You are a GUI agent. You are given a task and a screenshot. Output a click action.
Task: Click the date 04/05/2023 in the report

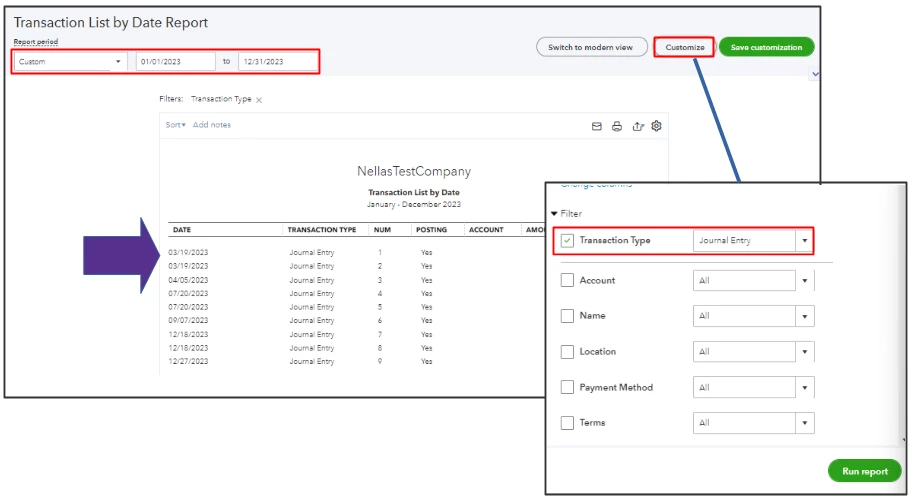click(x=188, y=280)
